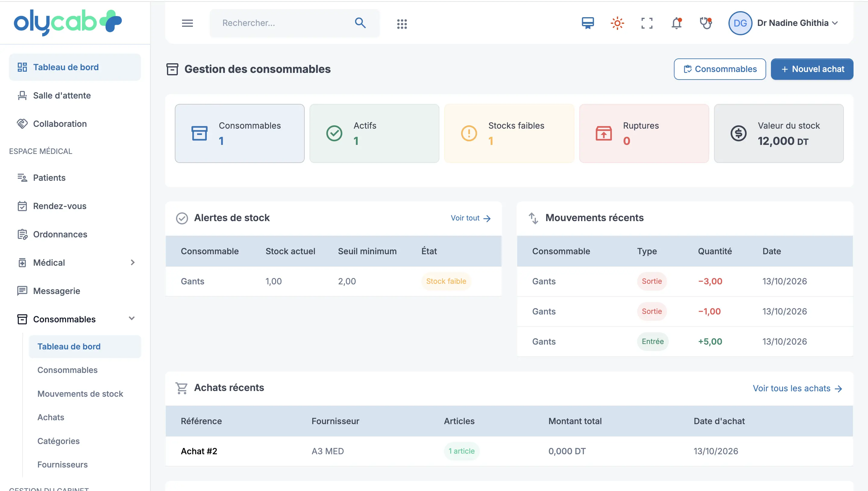Select the Consommables sub-item under Tableau de bord

tap(68, 370)
